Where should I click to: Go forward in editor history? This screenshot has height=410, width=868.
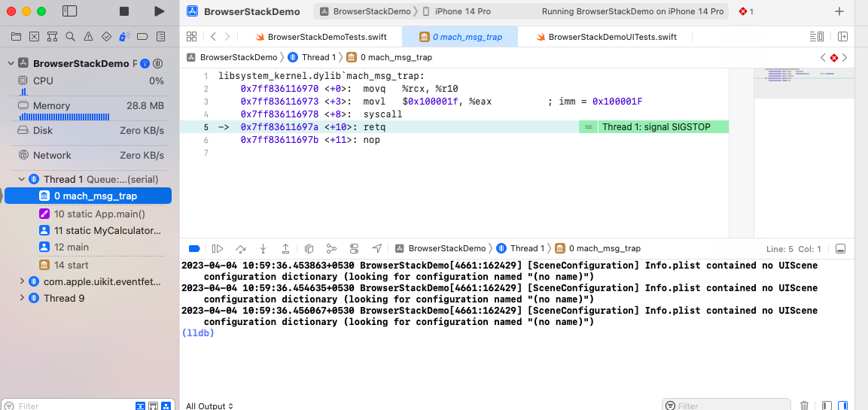[x=227, y=37]
